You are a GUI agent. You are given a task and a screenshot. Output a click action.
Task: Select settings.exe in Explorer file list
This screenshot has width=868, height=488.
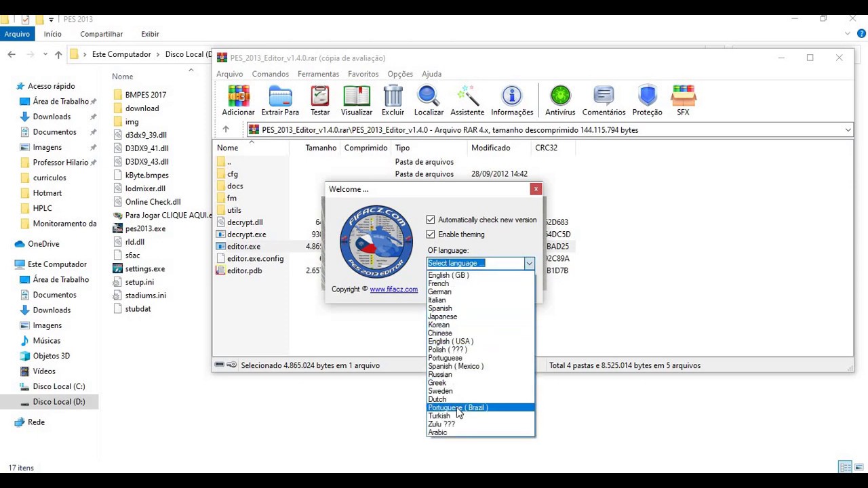pos(144,268)
